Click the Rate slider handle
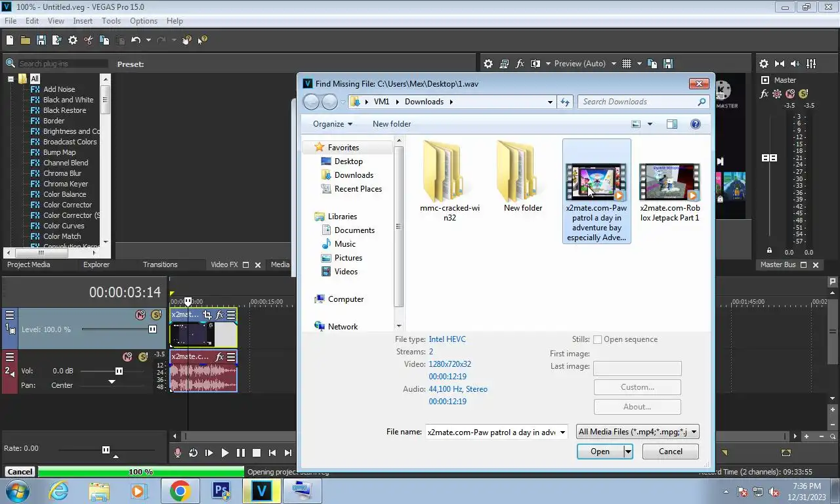Image resolution: width=840 pixels, height=504 pixels. coord(106,450)
